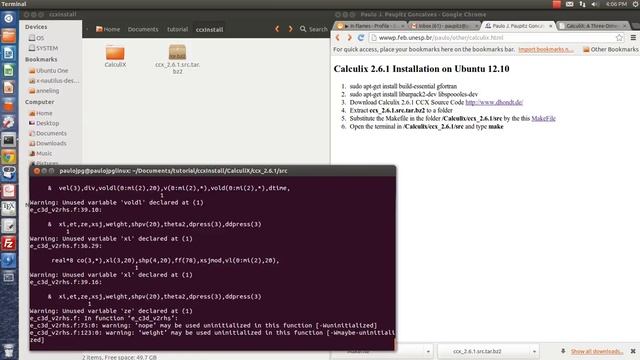Open Downloads in the Files sidebar

48,143
